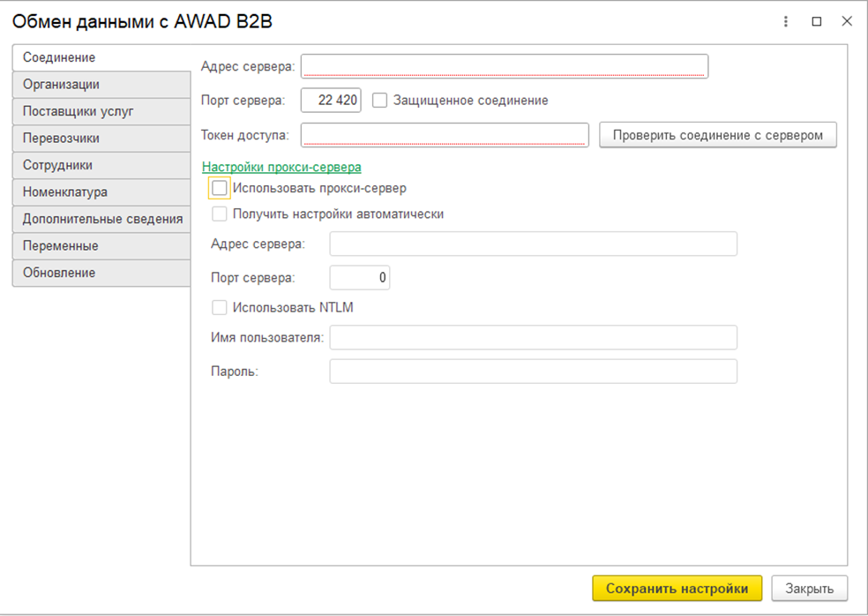868x616 pixels.
Task: Show the Дополнительные сведения tab
Action: pos(101,219)
